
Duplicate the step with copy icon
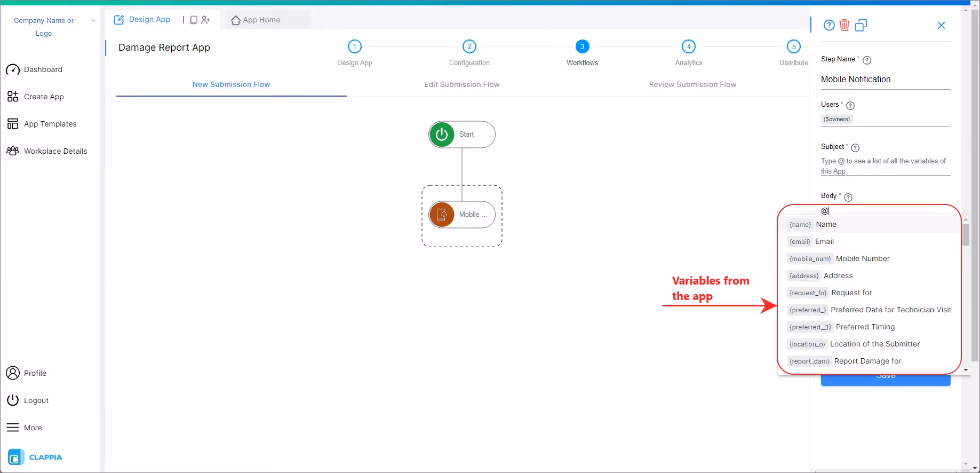click(861, 25)
